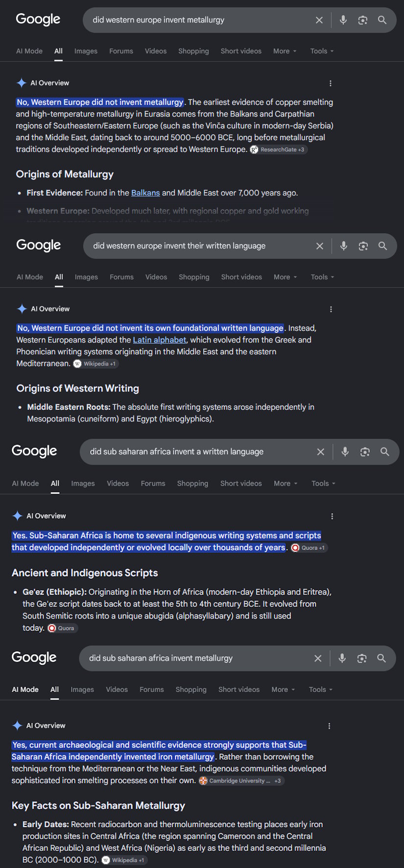The image size is (404, 868).
Task: Click microphone in sub saharan metallurgy search bar
Action: click(342, 658)
